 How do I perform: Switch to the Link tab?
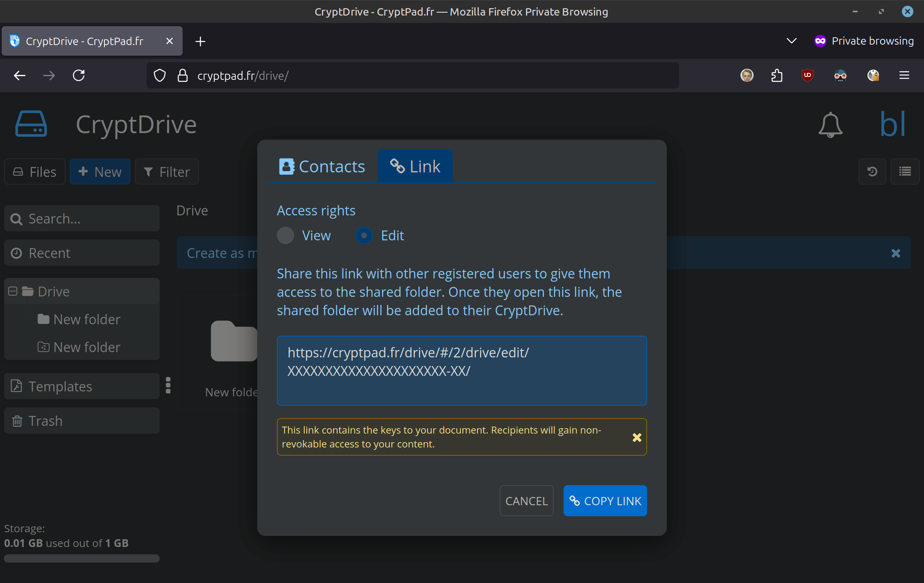pyautogui.click(x=415, y=167)
